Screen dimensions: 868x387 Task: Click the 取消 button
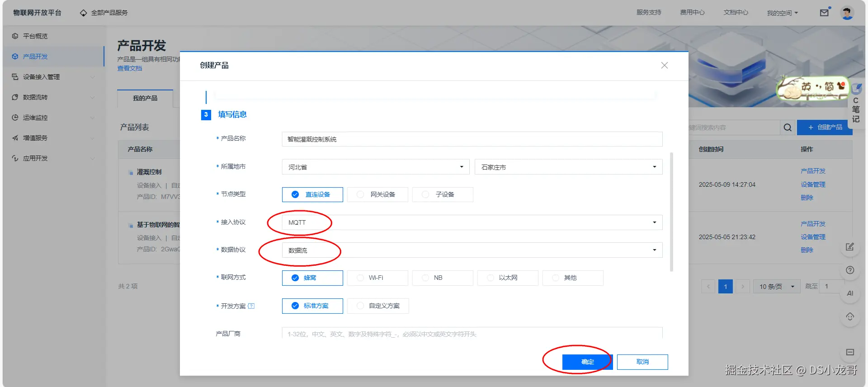[x=642, y=362]
